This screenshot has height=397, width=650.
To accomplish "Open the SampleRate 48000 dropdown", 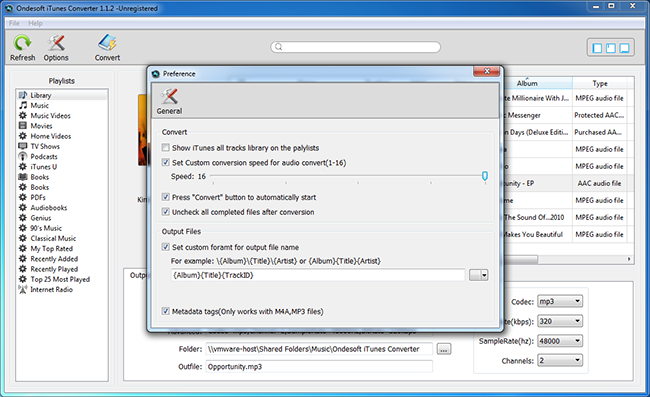I will 560,341.
